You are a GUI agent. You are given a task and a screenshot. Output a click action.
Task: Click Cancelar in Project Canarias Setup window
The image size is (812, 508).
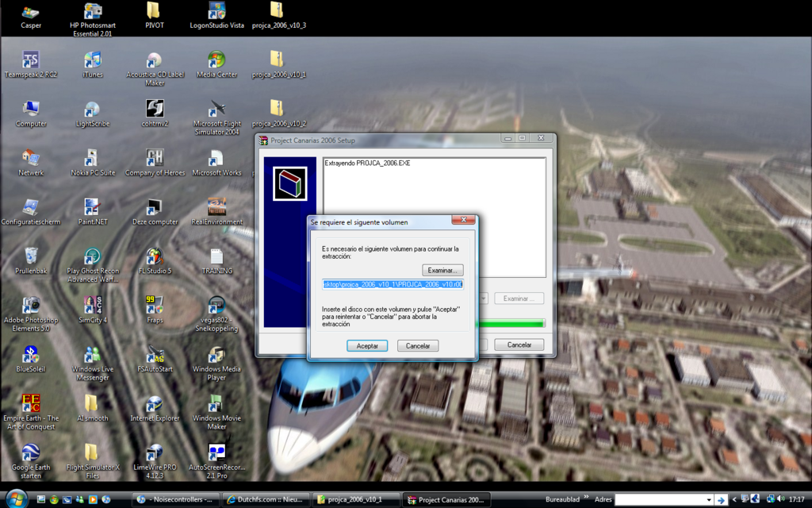click(x=519, y=344)
